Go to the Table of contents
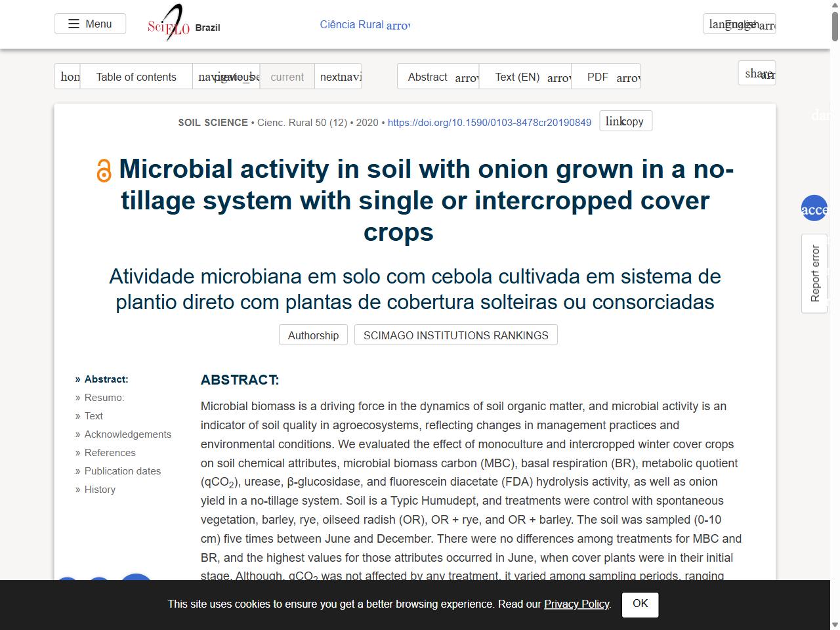 136,76
